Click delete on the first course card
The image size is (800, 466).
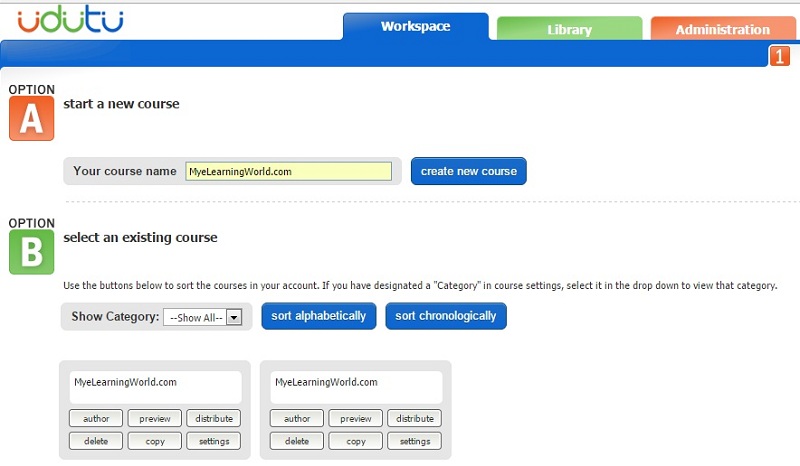tap(96, 441)
